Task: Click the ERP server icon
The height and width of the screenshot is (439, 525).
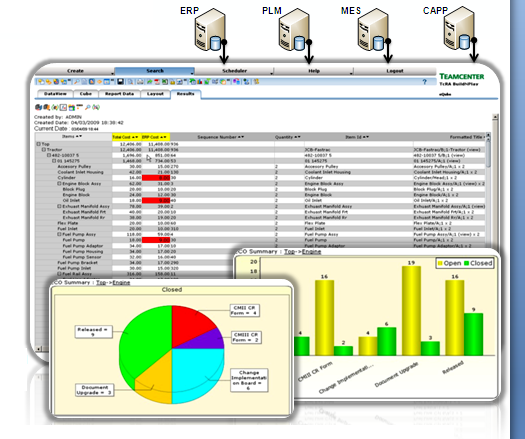Action: [x=210, y=30]
